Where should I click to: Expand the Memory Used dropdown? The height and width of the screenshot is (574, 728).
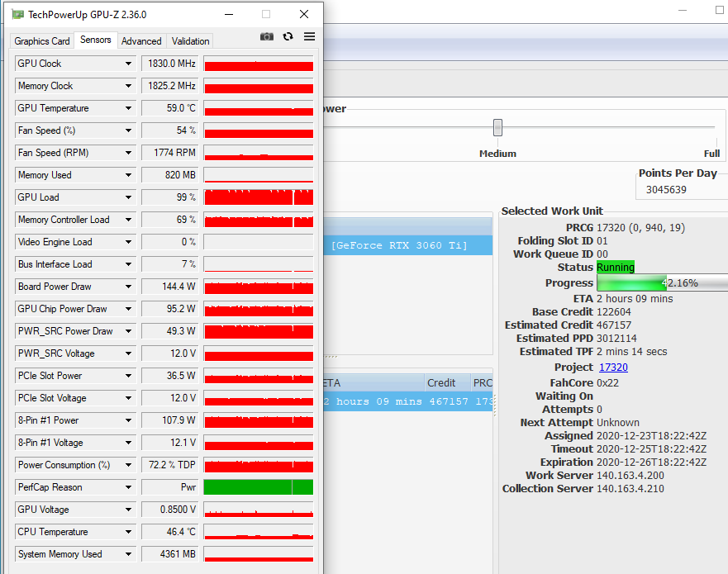click(129, 175)
